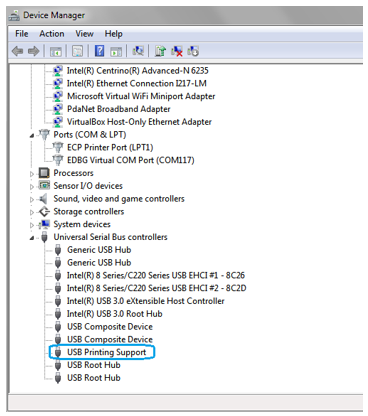Click the Update Driver Software toolbar icon
The height and width of the screenshot is (416, 368).
click(x=160, y=51)
